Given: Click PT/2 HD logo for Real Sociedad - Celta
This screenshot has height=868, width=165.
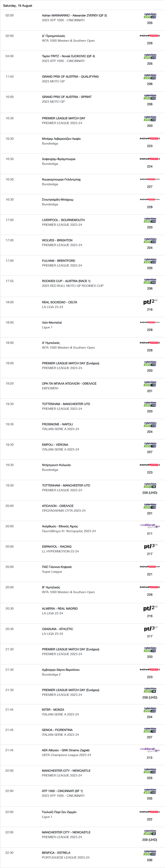Looking at the screenshot, I should click(150, 302).
